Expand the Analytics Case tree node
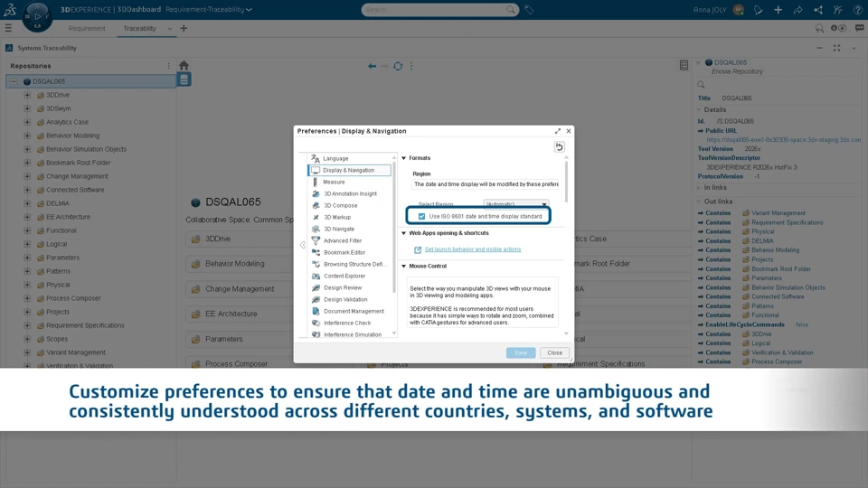868x488 pixels. click(x=27, y=122)
